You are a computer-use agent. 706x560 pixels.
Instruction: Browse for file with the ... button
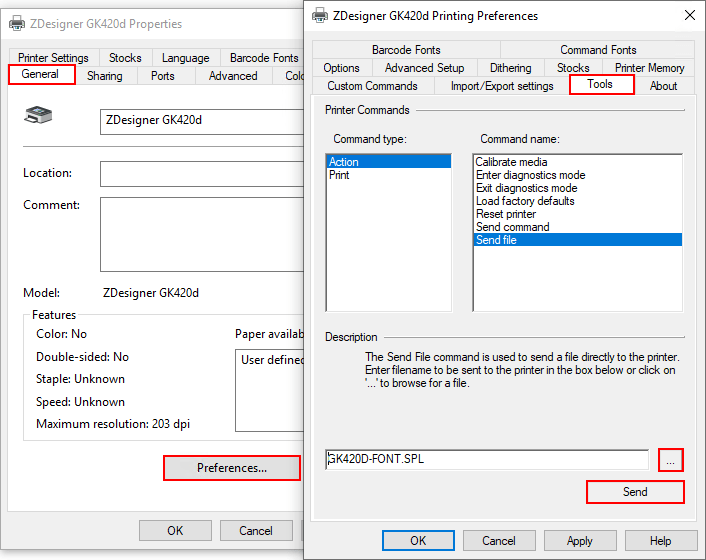(670, 460)
